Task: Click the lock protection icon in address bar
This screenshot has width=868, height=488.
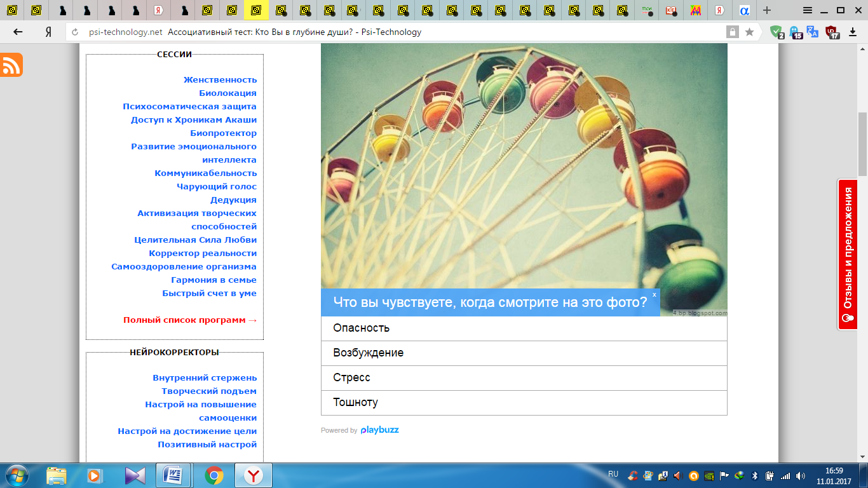Action: (733, 32)
